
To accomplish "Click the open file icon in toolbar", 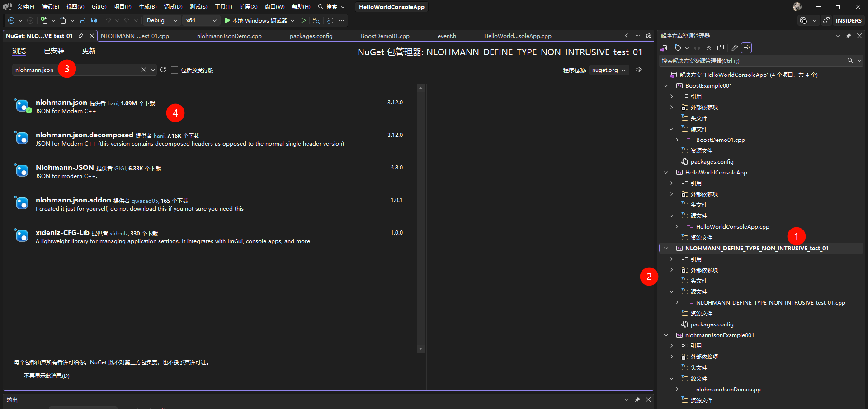I will pos(63,20).
